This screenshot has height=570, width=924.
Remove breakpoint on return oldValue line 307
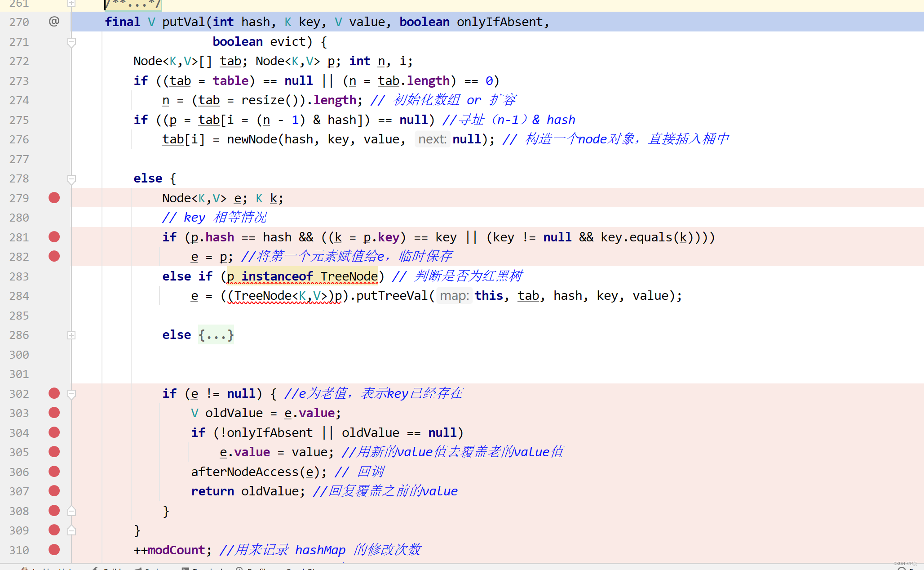tap(54, 491)
